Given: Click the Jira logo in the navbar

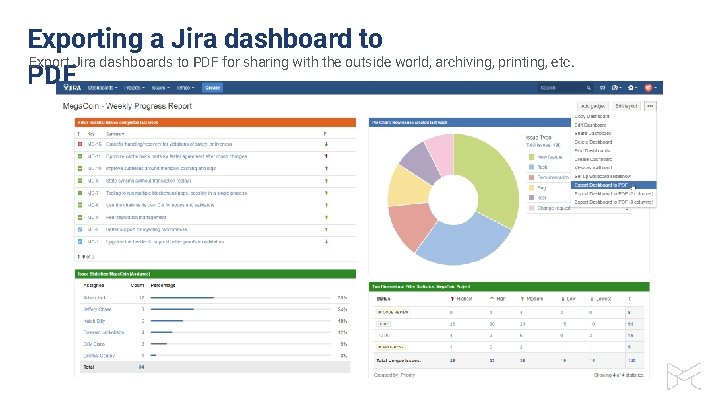Looking at the screenshot, I should pyautogui.click(x=73, y=88).
